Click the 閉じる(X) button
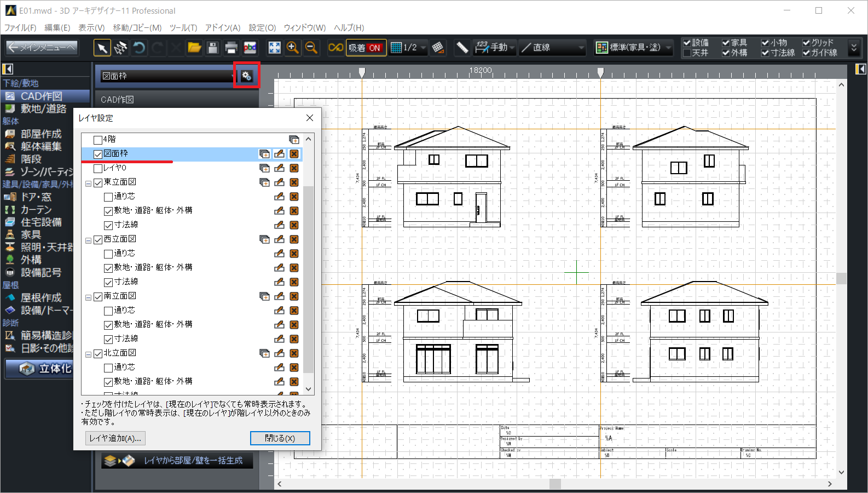 click(x=280, y=438)
